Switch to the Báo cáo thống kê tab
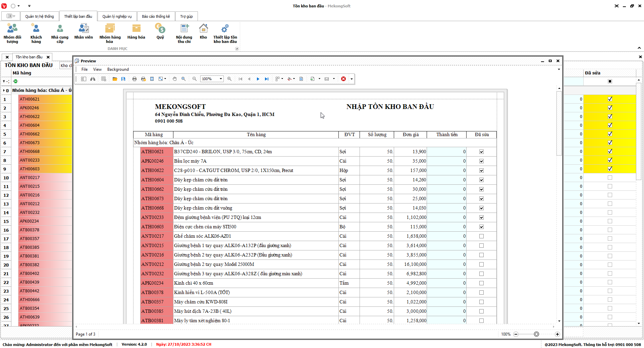The width and height of the screenshot is (644, 348). (x=156, y=16)
